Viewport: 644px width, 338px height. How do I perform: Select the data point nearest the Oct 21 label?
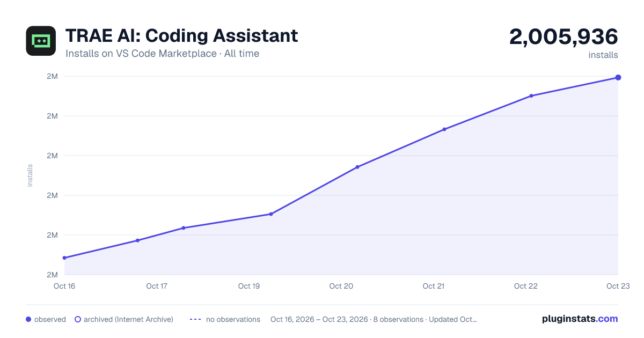[x=444, y=129]
